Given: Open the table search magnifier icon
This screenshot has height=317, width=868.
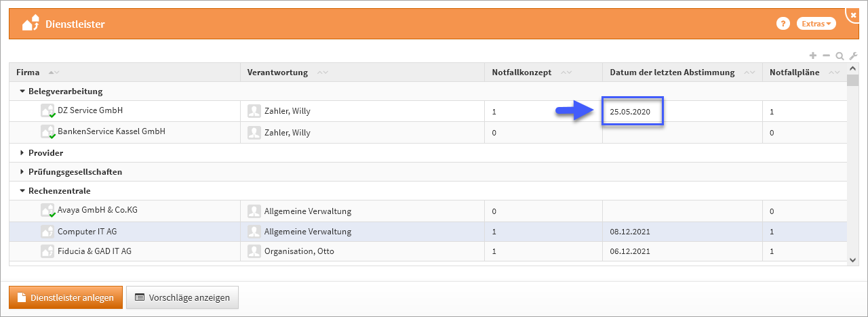Looking at the screenshot, I should point(840,56).
